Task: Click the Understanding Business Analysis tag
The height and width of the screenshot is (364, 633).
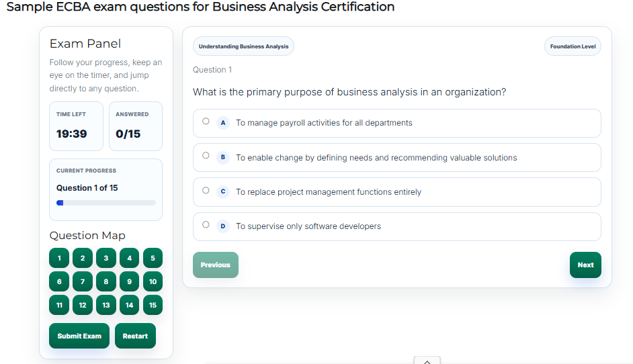Action: click(x=243, y=46)
